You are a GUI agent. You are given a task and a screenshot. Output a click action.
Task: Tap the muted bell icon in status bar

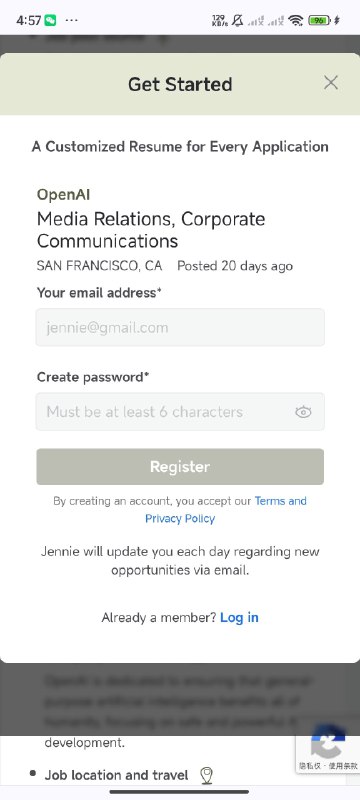point(237,20)
